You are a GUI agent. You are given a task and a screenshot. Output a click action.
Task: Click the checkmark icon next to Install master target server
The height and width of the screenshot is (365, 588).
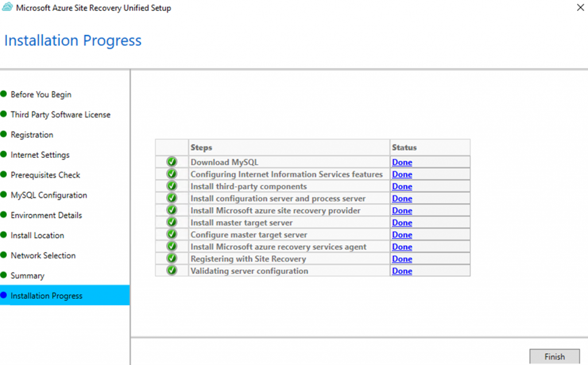click(x=172, y=223)
